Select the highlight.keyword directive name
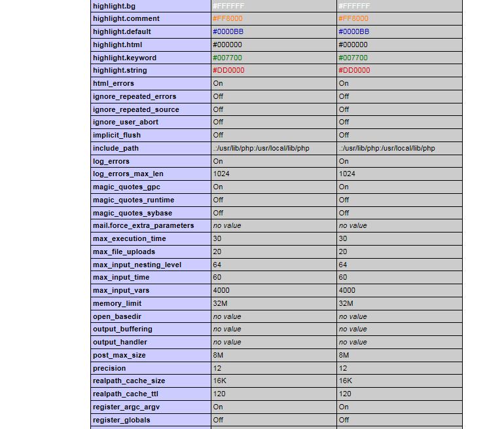504x429 pixels. pyautogui.click(x=125, y=58)
